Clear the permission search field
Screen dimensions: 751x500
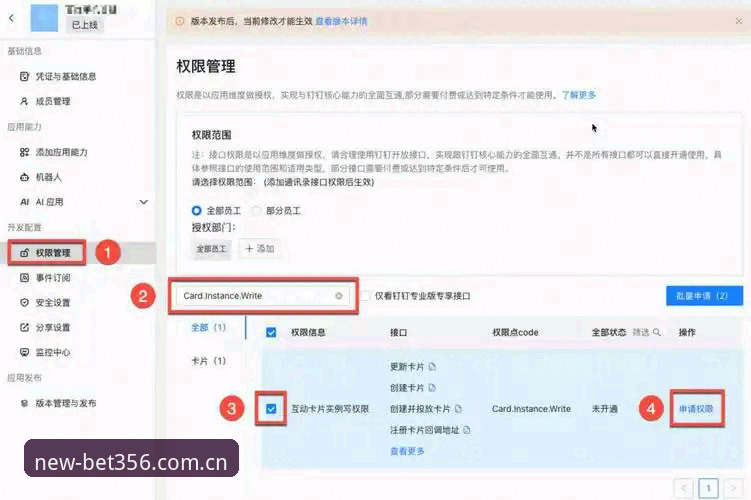click(339, 296)
